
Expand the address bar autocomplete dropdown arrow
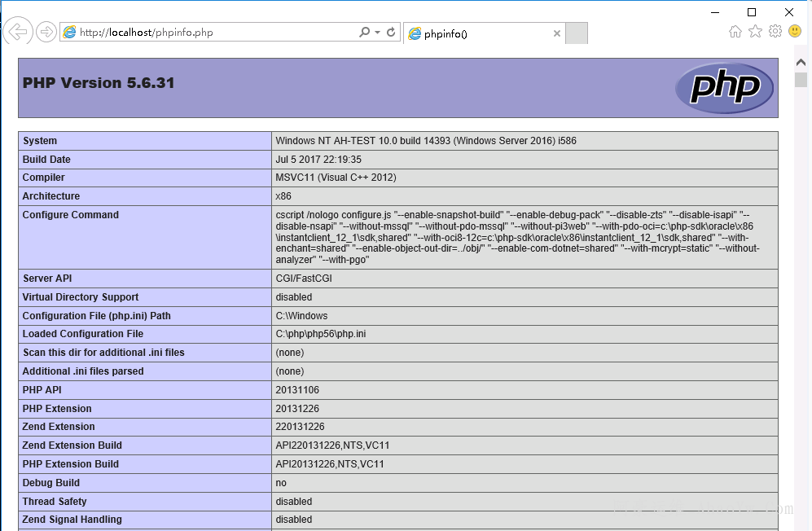pyautogui.click(x=377, y=33)
